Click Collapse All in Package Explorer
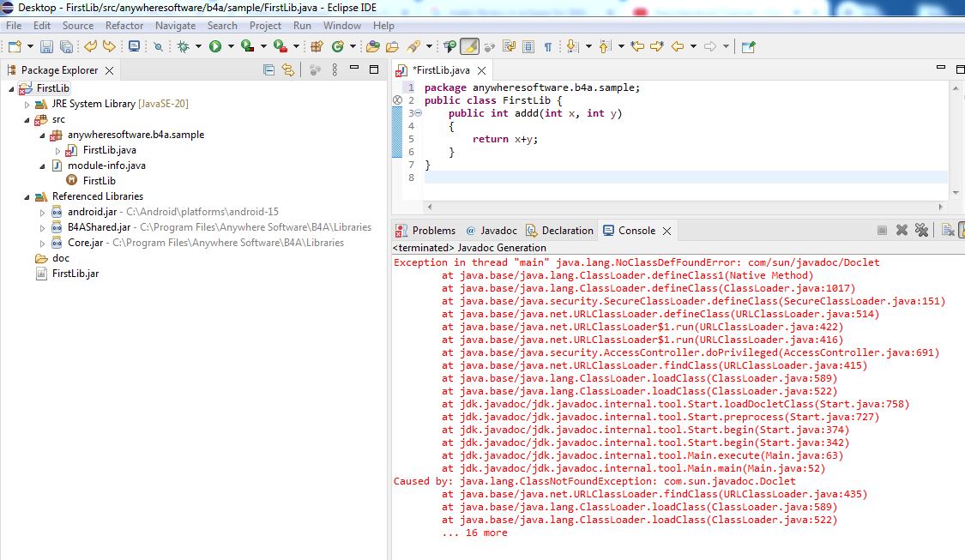 tap(268, 70)
